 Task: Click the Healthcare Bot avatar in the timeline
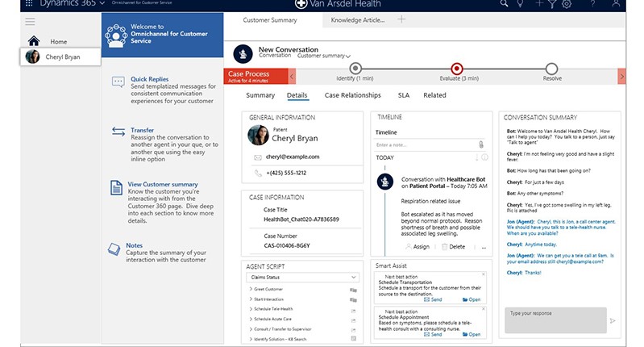(x=384, y=182)
